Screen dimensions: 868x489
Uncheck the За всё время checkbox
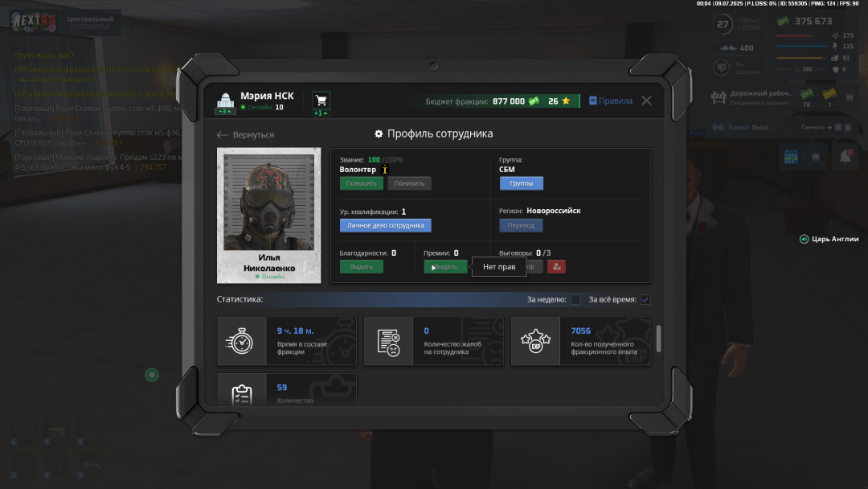pyautogui.click(x=645, y=300)
